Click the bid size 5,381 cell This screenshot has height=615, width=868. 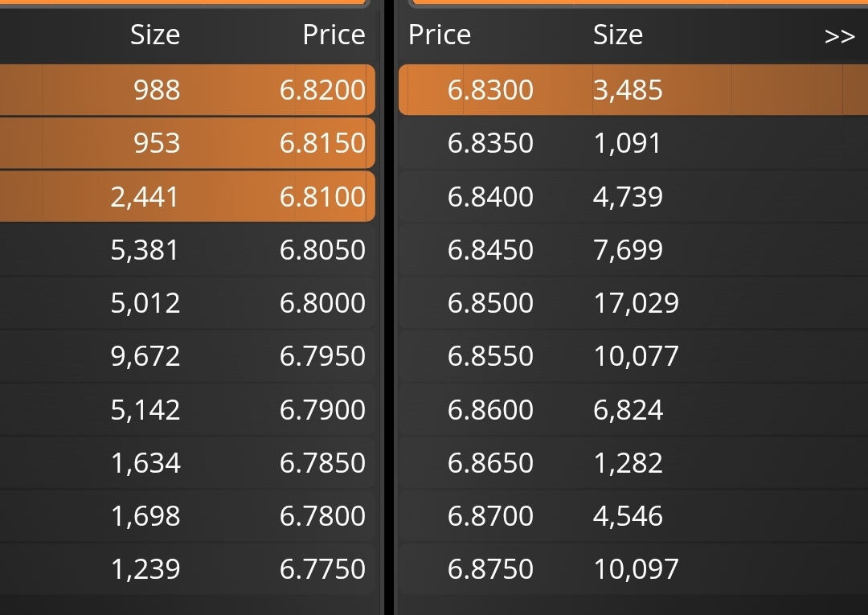tap(144, 250)
